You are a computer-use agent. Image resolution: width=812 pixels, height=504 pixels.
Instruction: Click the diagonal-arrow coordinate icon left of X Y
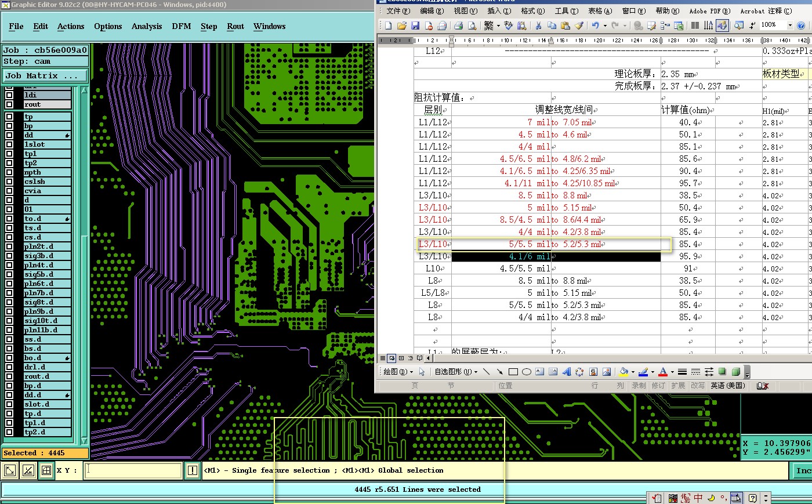(10, 470)
